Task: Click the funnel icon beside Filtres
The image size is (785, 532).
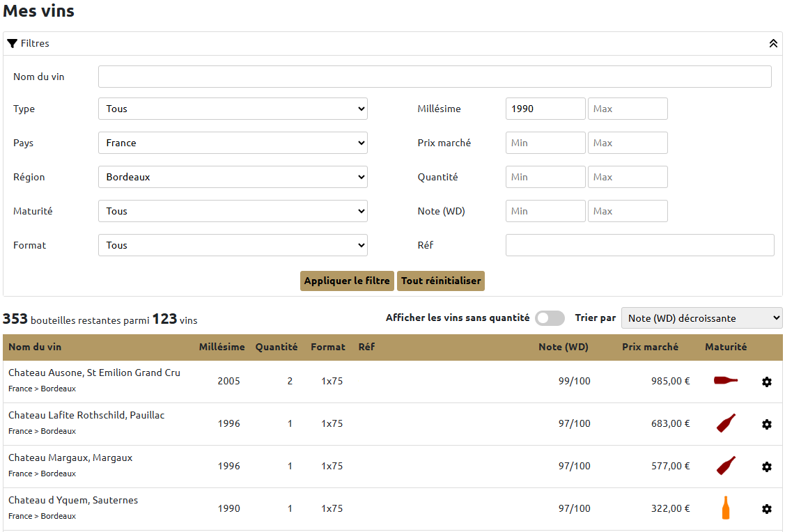Action: [x=13, y=44]
